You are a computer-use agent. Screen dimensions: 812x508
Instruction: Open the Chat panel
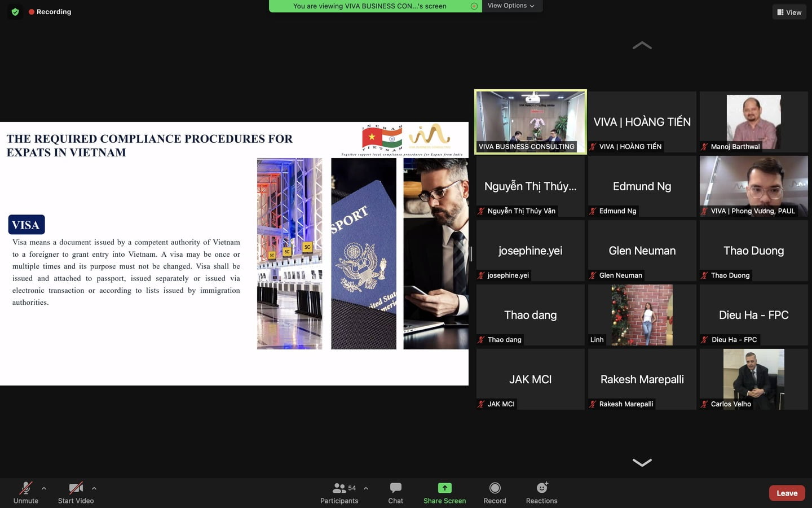pos(396,493)
